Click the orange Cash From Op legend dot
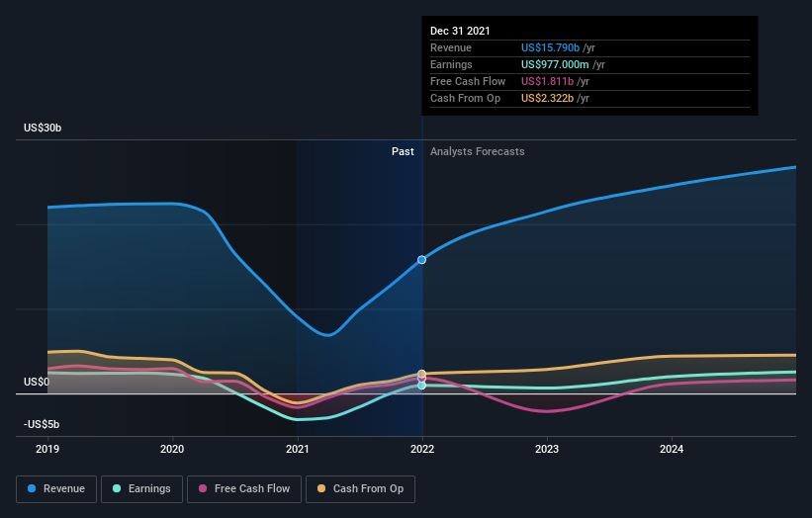Screen dimensions: 812x518 321,488
